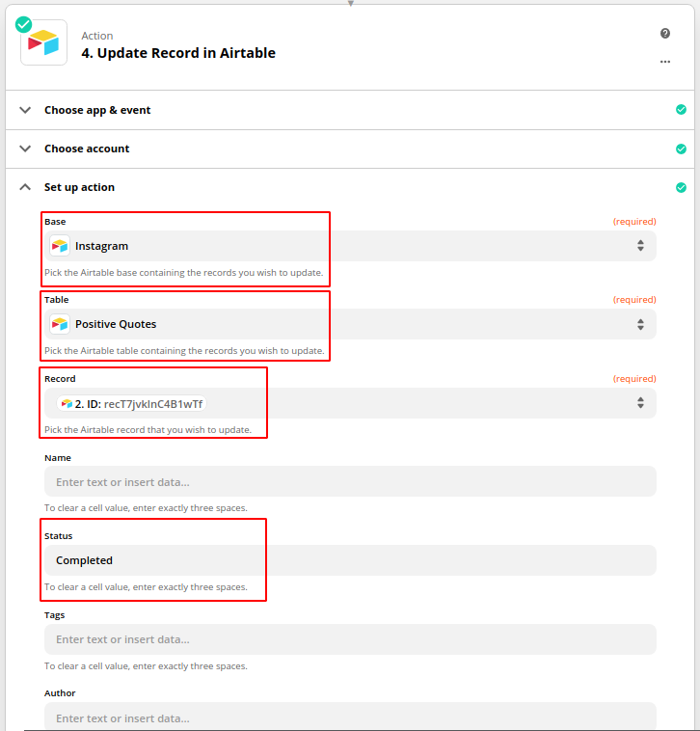Click the Airtable app logo in header

point(43,42)
